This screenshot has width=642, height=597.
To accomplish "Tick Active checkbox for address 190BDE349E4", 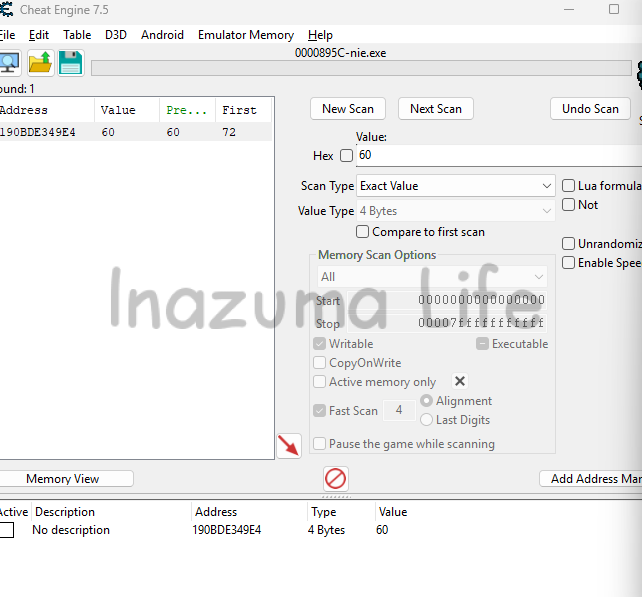I will pos(7,530).
